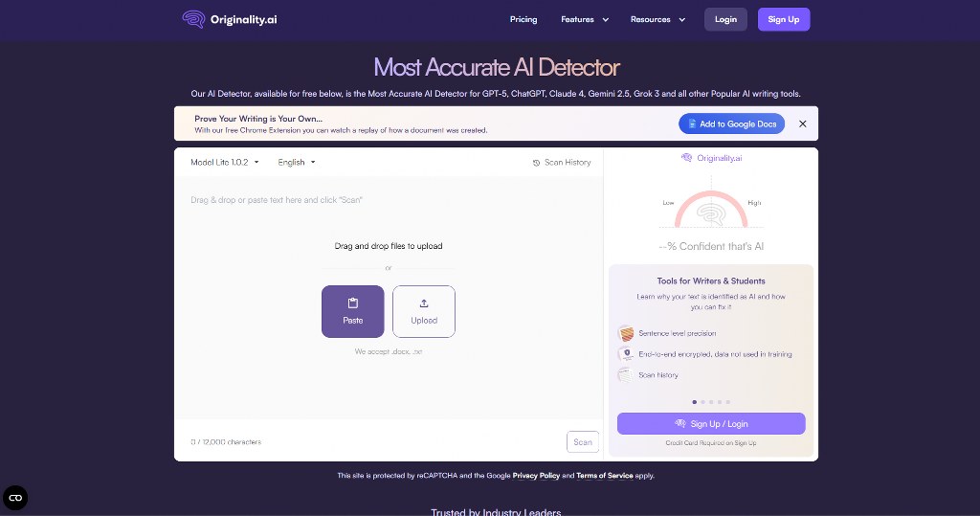The image size is (980, 516).
Task: Click the 'Trusted by Industry Leaders' heading
Action: (x=496, y=511)
